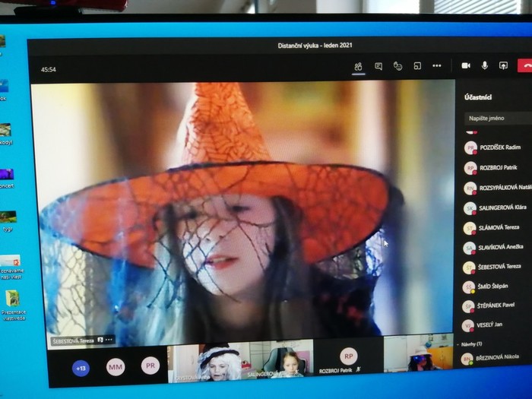The height and width of the screenshot is (399, 532).
Task: Toggle the camera on or off
Action: pyautogui.click(x=466, y=66)
